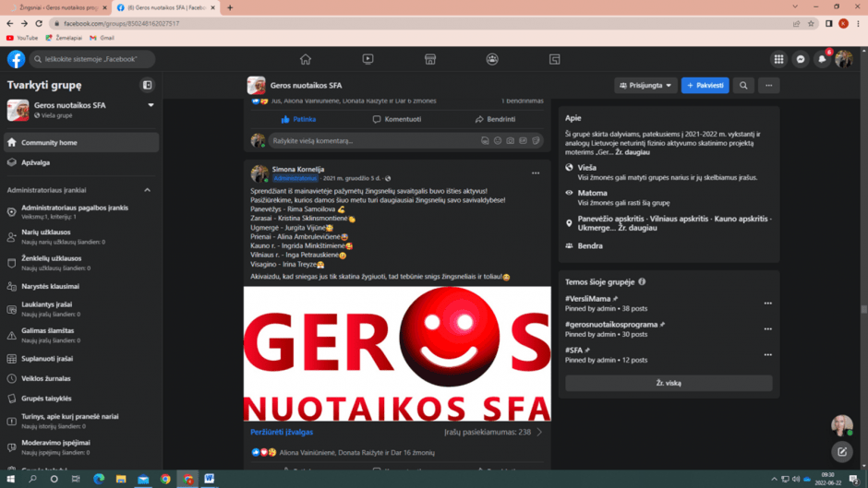Open the Geros Nuotaikos SFA post image
Viewport: 868px width, 488px height.
click(x=397, y=354)
